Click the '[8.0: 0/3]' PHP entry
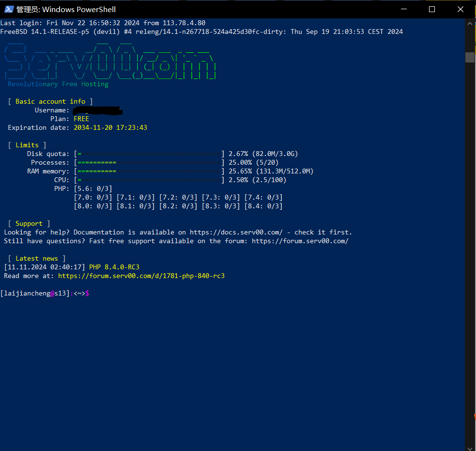Image resolution: width=476 pixels, height=451 pixels. tap(93, 206)
